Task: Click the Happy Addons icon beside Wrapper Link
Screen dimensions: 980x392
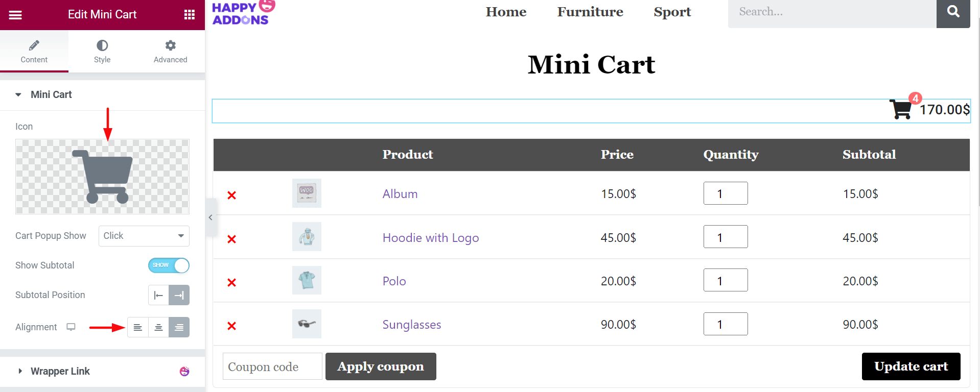Action: coord(184,371)
